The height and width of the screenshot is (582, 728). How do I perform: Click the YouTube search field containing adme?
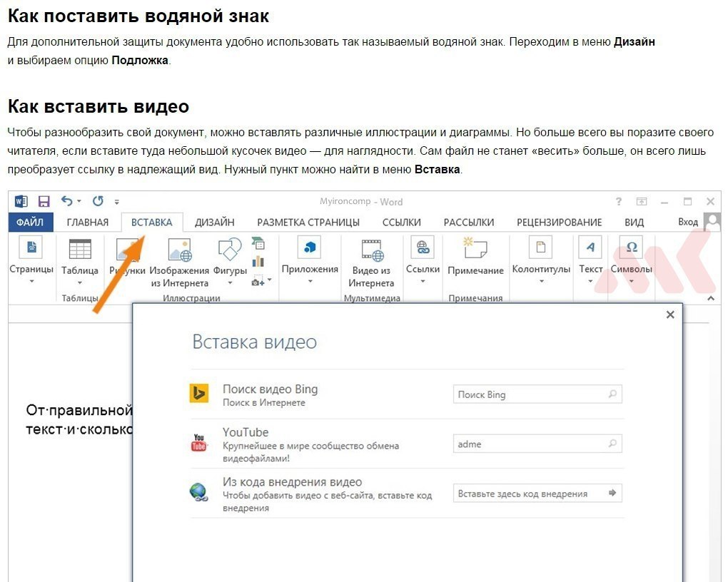pos(537,444)
